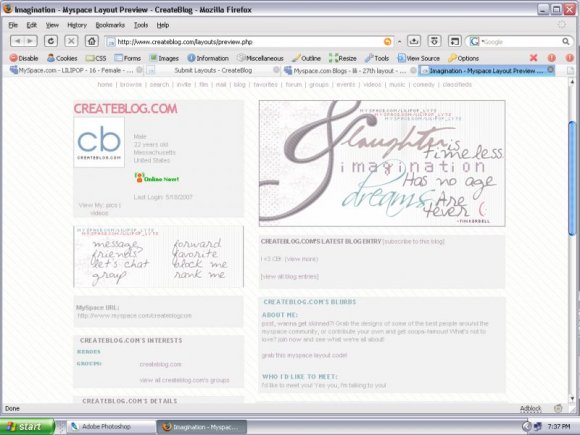Open the View Source toolbar menu
Screen dimensions: 580x435
coord(418,58)
